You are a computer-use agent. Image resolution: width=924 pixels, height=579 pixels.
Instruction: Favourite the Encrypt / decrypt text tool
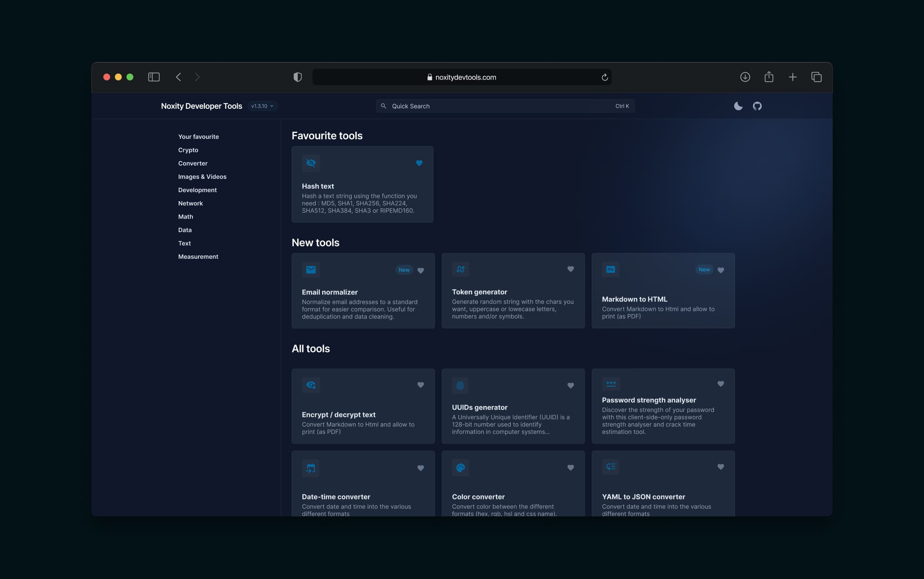pyautogui.click(x=421, y=385)
